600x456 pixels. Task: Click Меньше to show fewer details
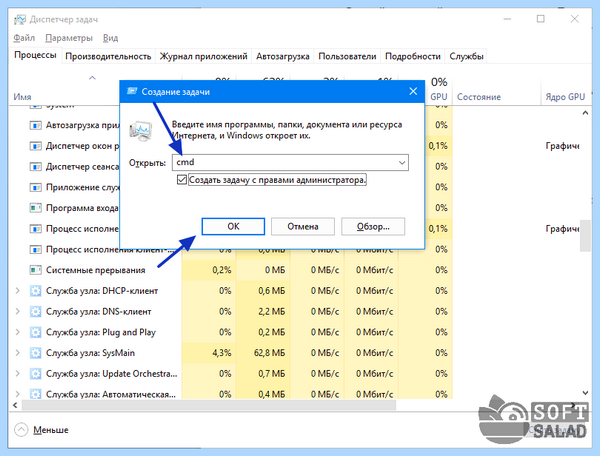click(x=51, y=430)
